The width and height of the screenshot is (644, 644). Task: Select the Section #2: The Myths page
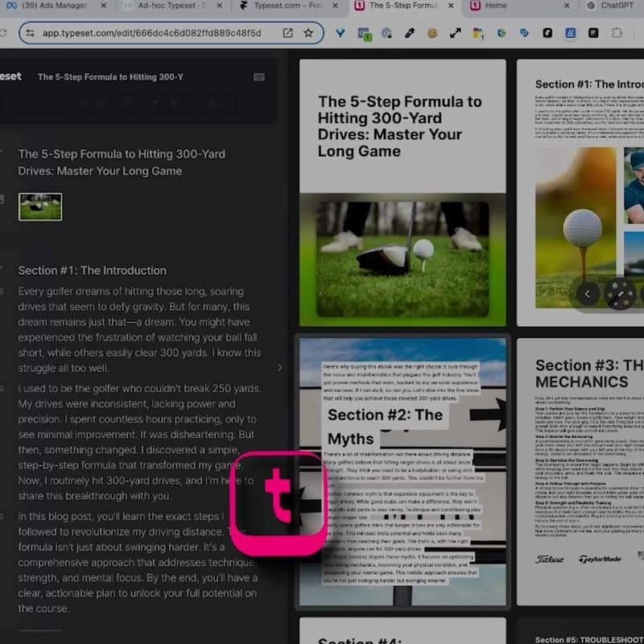[x=403, y=472]
